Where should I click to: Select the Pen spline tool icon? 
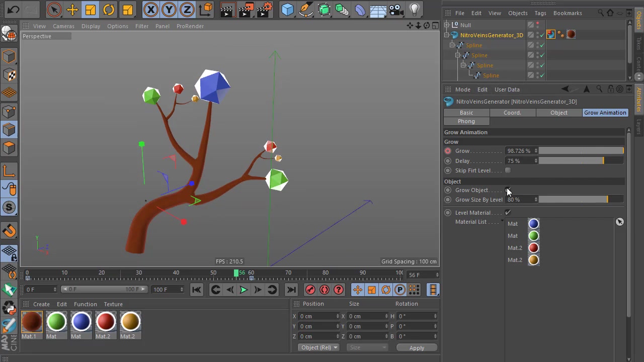pos(305,10)
